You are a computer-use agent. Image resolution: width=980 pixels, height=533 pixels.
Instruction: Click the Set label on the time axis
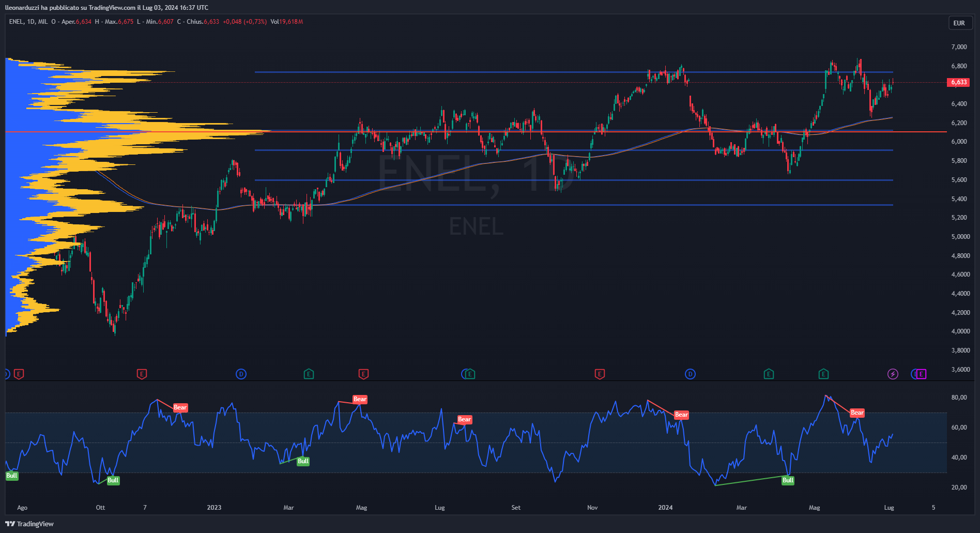pos(516,508)
